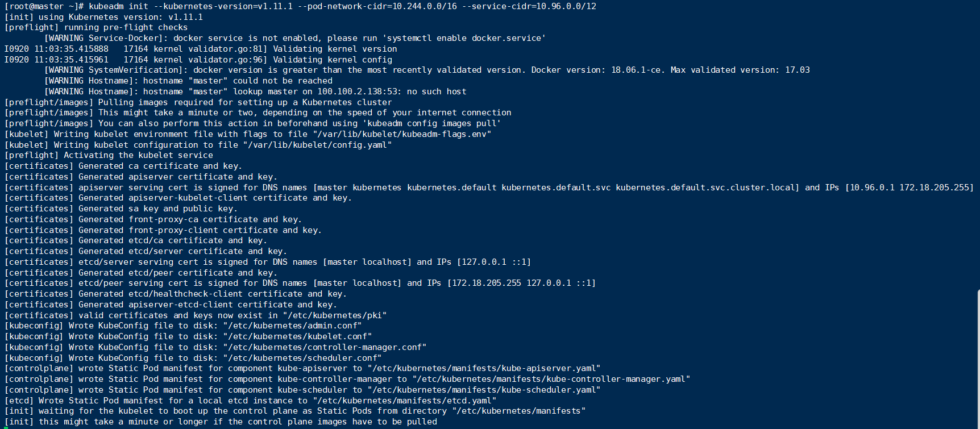Click the '/var/lib/kubelet/kubeadm-flags.env' file path
Image resolution: width=980 pixels, height=429 pixels.
click(x=402, y=134)
